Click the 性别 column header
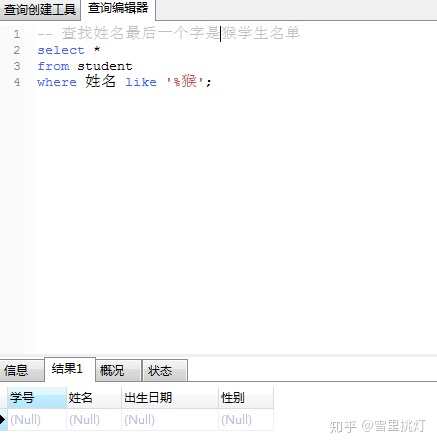 (246, 398)
